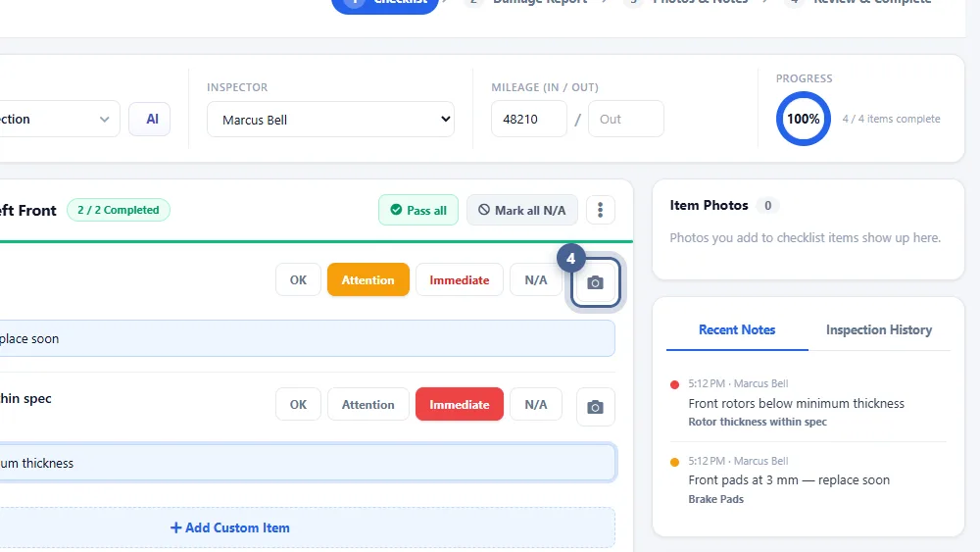This screenshot has width=980, height=552.
Task: Edit mileage in field showing 48210
Action: click(x=529, y=119)
